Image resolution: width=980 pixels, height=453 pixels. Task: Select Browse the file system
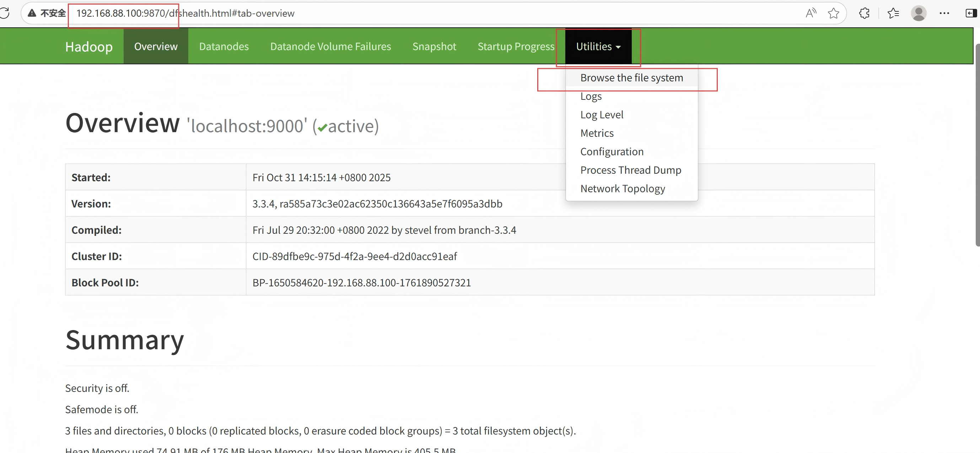coord(631,78)
